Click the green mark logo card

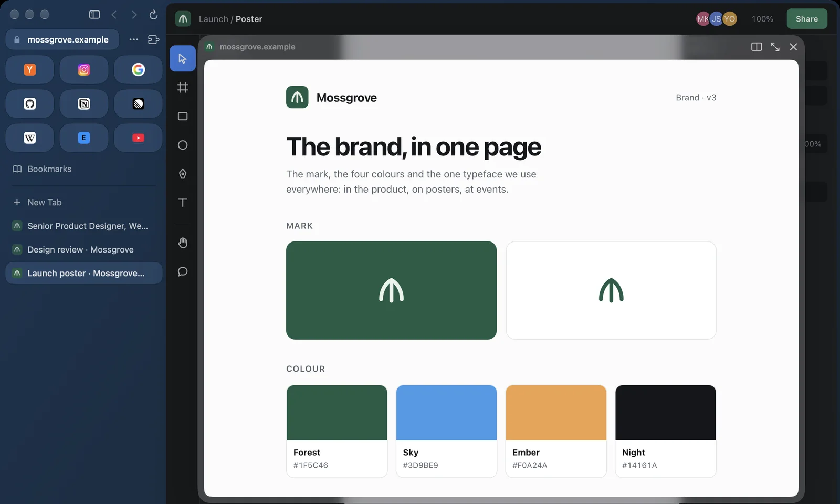coord(391,290)
